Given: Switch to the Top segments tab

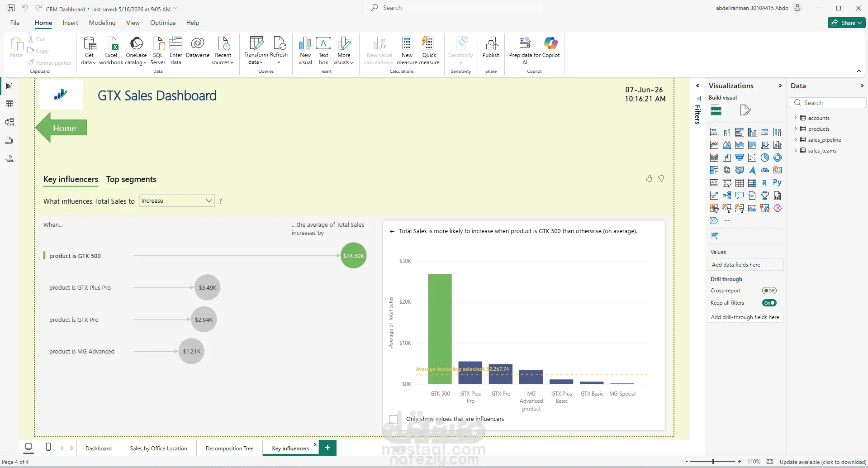Looking at the screenshot, I should tap(131, 179).
